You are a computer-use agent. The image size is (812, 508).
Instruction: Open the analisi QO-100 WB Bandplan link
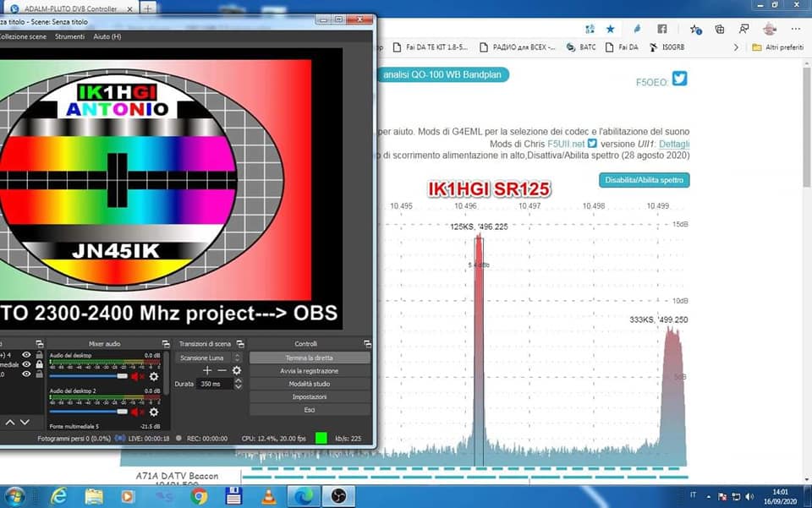442,74
